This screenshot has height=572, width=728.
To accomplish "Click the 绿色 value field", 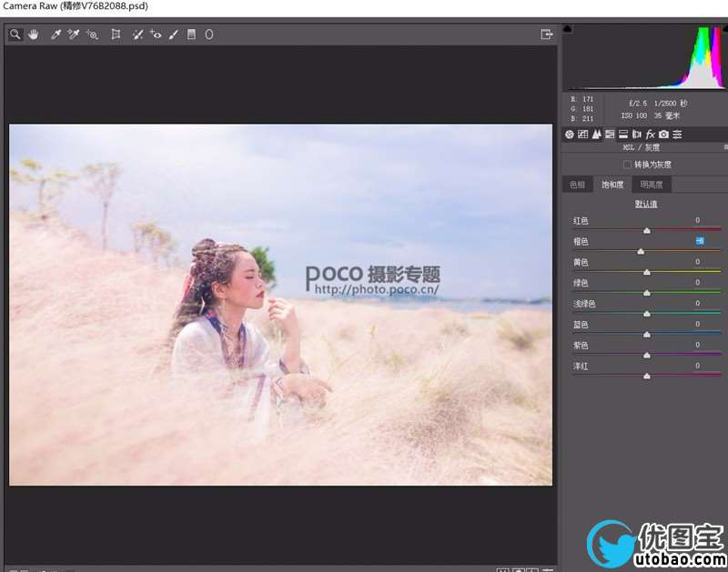I will tap(697, 283).
